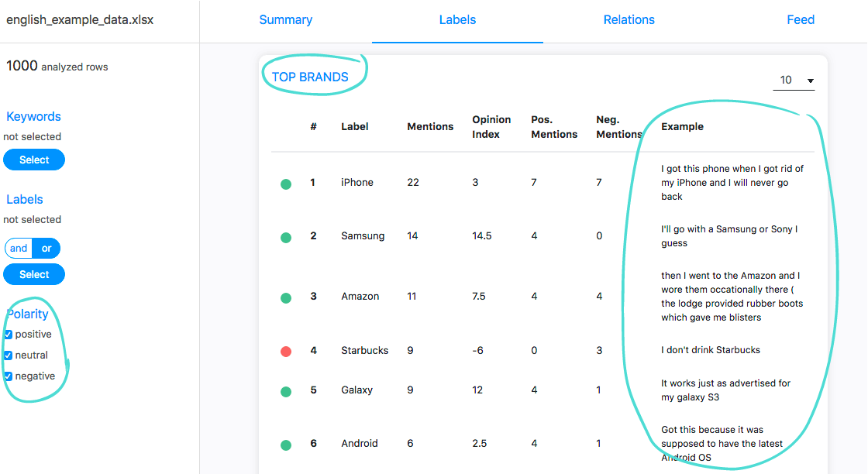Select the Starbucks label cell
Screen dimensions: 868x474
[x=364, y=350]
